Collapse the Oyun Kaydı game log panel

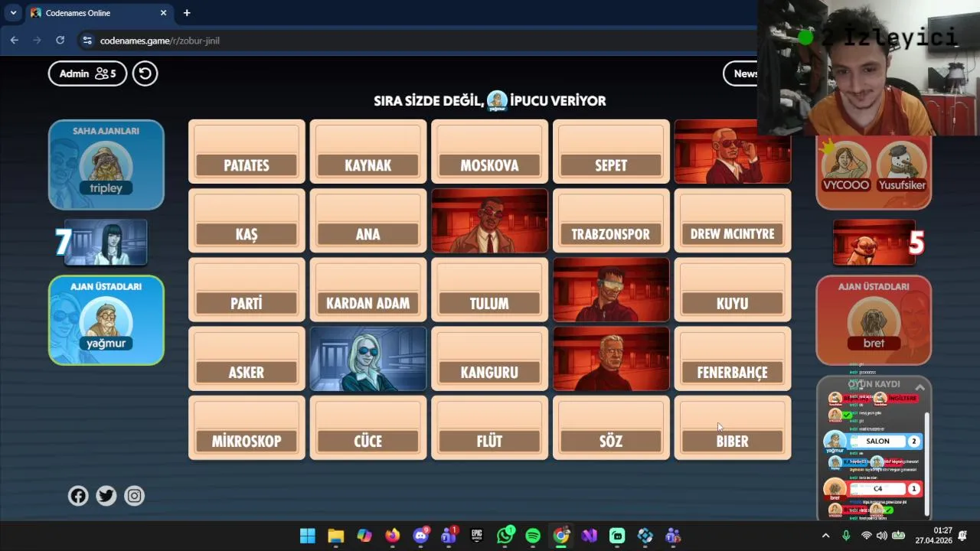[x=920, y=388]
